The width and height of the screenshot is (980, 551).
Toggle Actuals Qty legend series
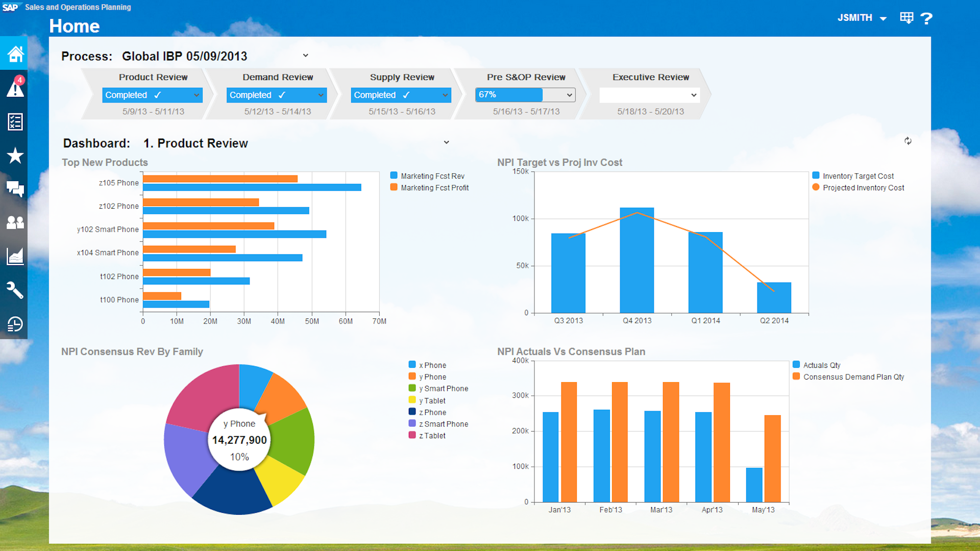(x=817, y=365)
